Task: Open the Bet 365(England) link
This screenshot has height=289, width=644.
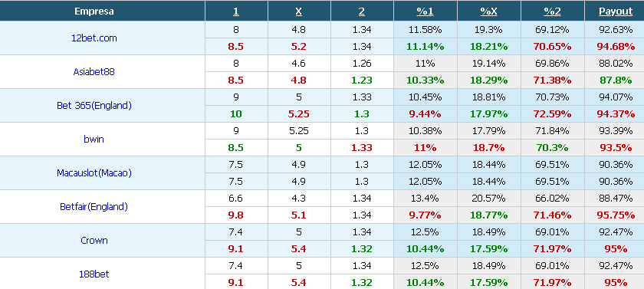Action: 94,106
